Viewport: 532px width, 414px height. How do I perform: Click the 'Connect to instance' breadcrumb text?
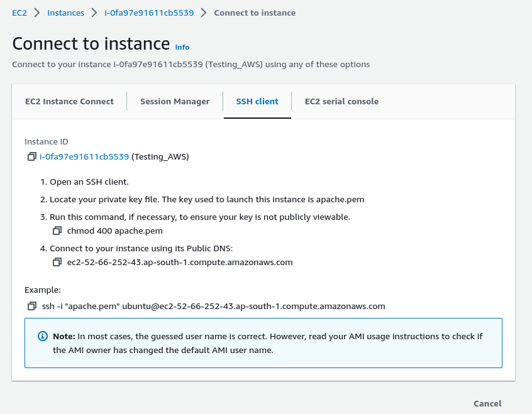coord(255,13)
